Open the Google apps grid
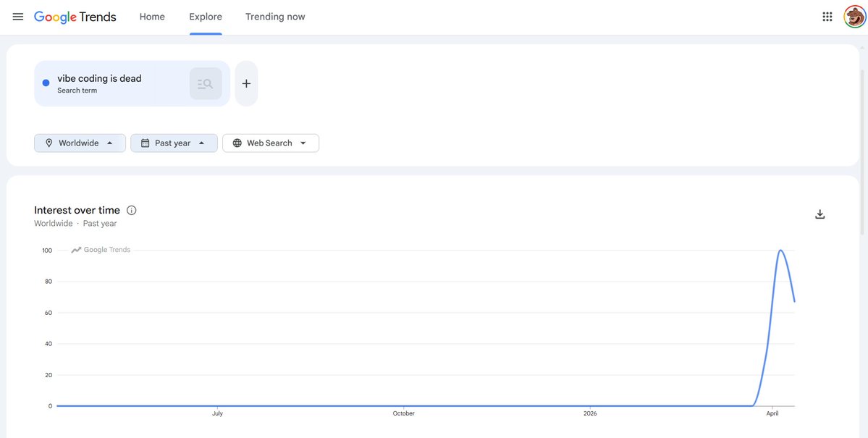868x438 pixels. (x=827, y=17)
